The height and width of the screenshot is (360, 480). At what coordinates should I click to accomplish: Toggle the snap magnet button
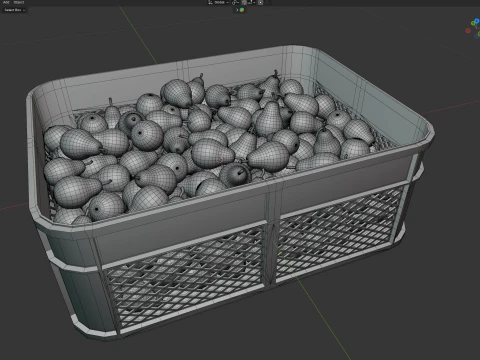click(x=244, y=2)
